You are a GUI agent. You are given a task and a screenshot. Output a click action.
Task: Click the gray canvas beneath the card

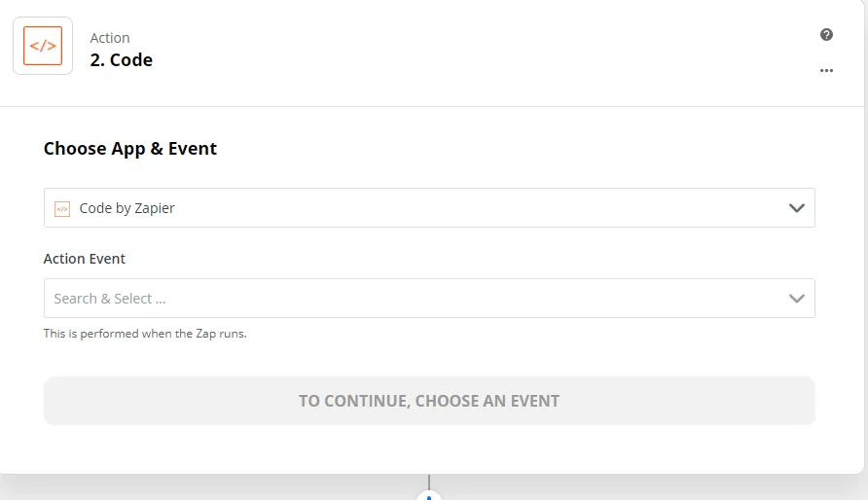tap(222, 489)
